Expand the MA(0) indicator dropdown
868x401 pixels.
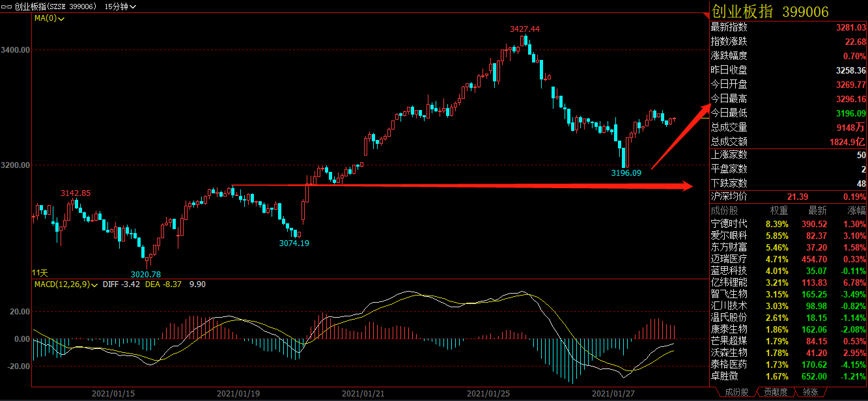pyautogui.click(x=49, y=19)
